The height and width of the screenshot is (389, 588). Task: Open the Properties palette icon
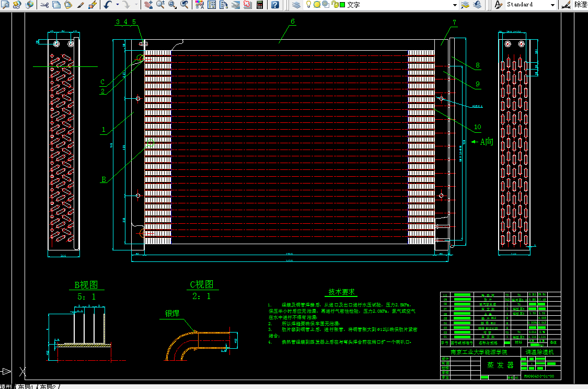pos(200,5)
